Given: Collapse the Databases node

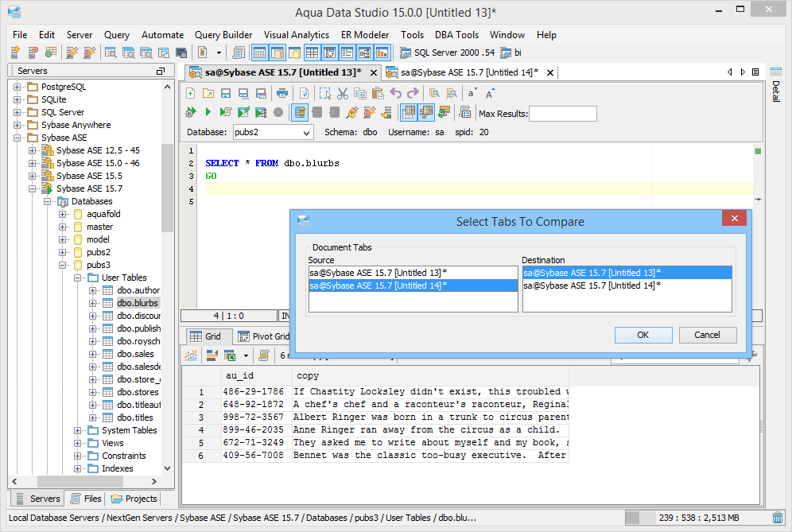Looking at the screenshot, I should tap(48, 201).
